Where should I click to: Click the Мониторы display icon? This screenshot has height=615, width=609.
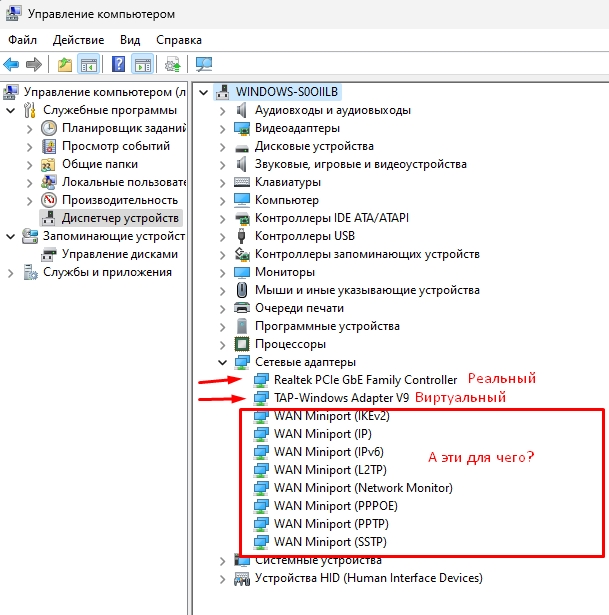tap(242, 272)
